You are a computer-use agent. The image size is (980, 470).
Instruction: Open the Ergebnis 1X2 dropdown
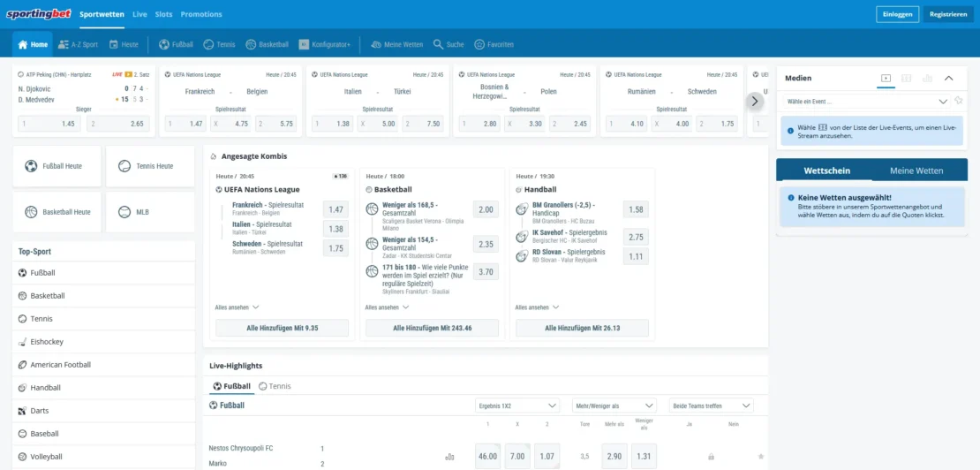517,406
